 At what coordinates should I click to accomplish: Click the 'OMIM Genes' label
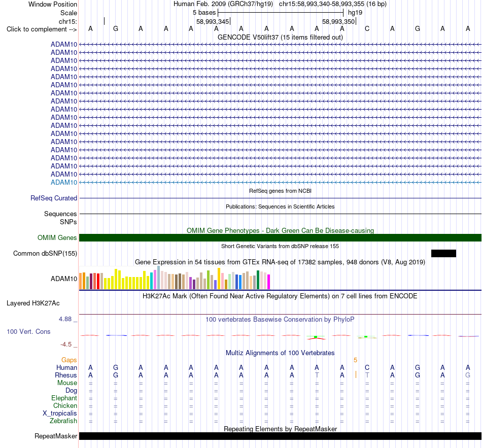57,237
